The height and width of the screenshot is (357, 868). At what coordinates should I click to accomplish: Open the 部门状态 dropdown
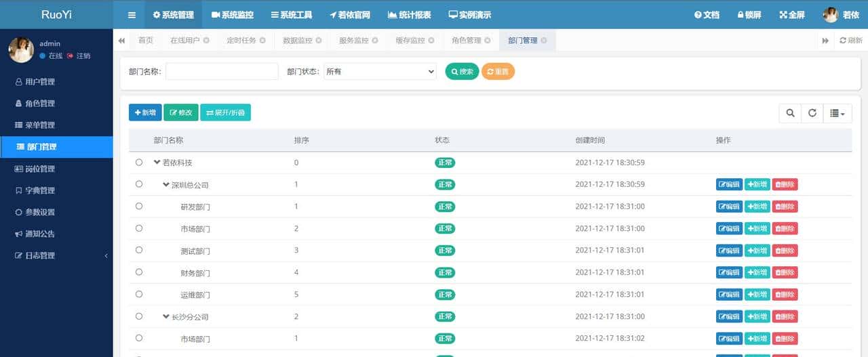(380, 71)
